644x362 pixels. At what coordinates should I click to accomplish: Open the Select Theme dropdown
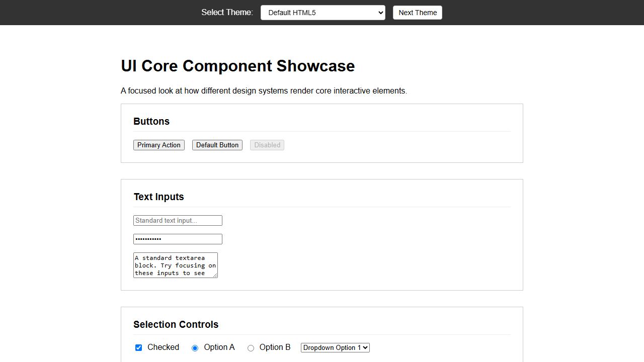(323, 13)
